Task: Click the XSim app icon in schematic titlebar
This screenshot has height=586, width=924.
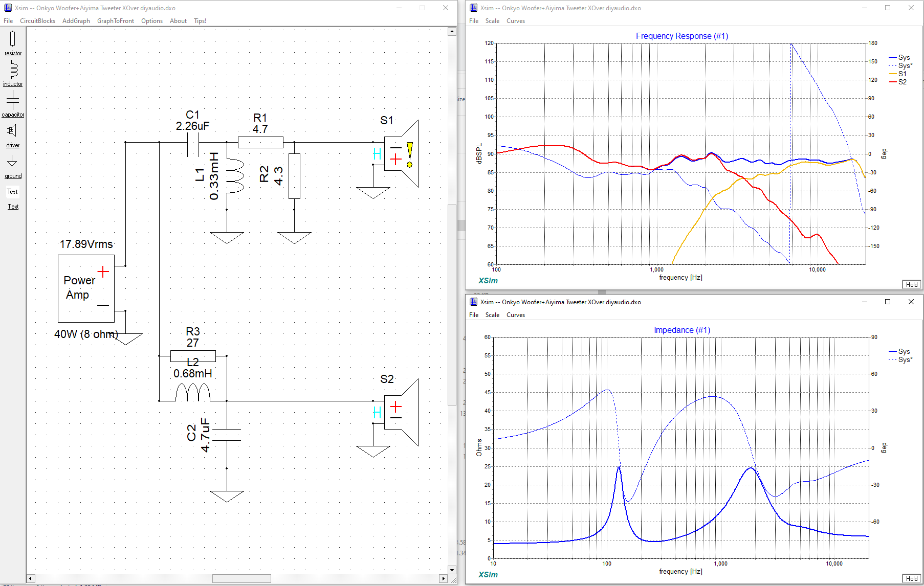Action: (x=8, y=8)
